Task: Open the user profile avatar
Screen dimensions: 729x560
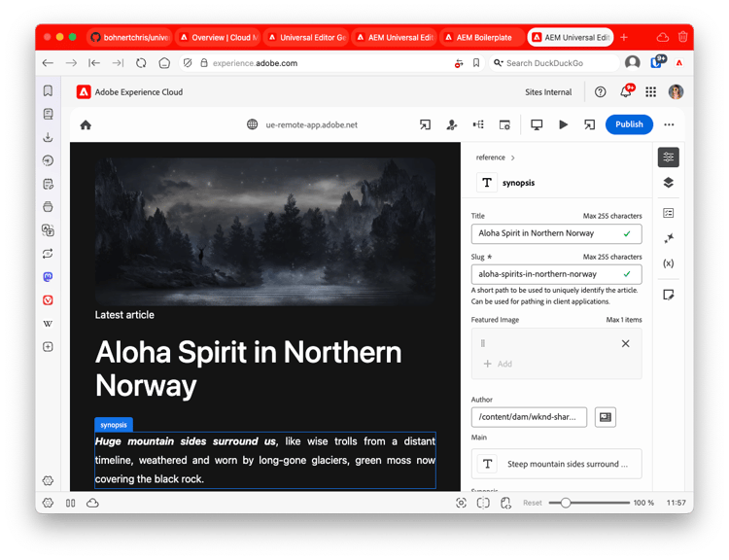Action: 676,92
